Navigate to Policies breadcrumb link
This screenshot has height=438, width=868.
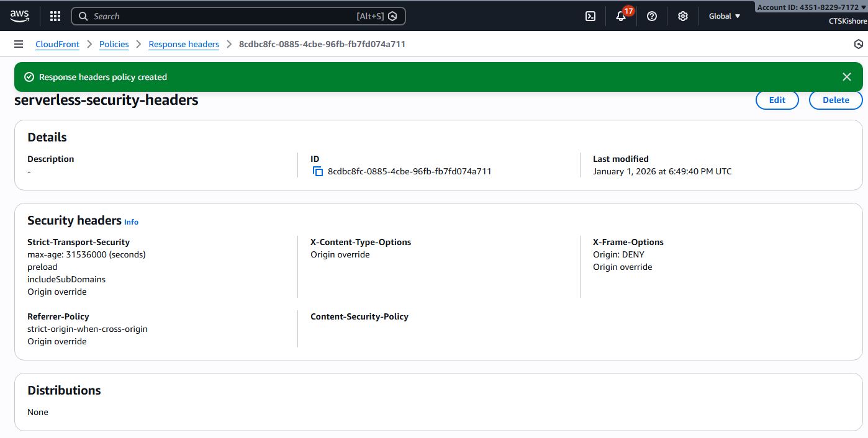coord(114,44)
